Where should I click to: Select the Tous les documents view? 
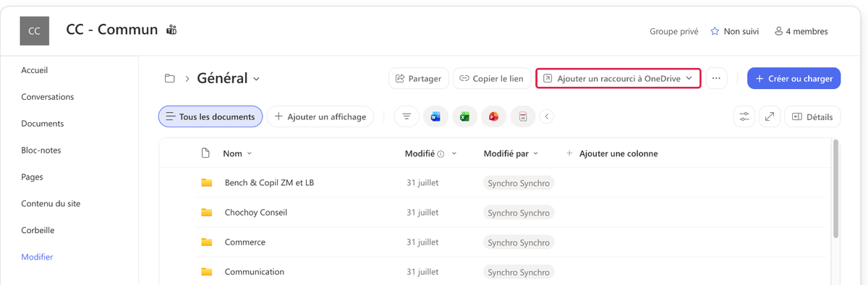210,116
